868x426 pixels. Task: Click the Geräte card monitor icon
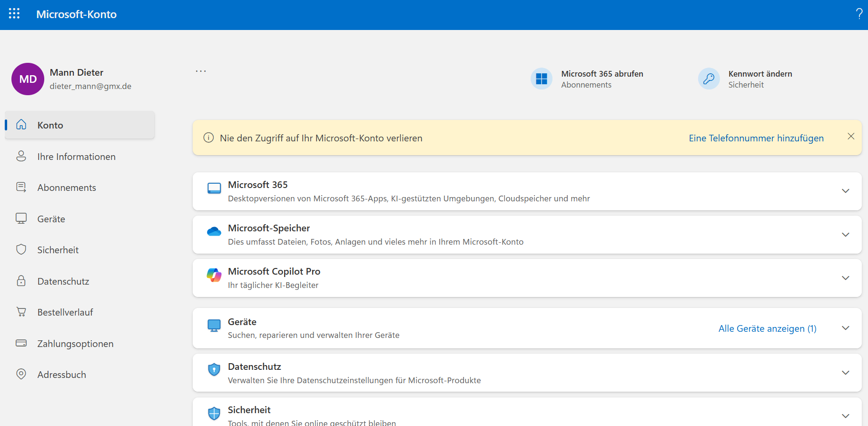coord(214,326)
